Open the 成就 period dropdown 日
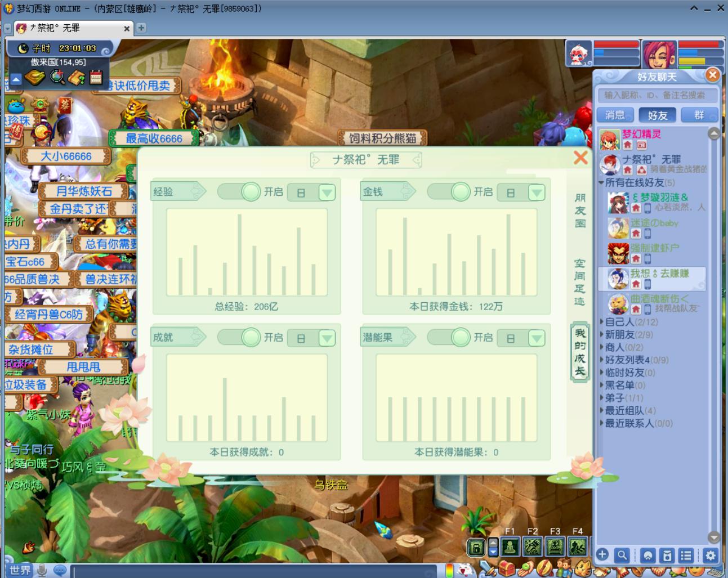Screen dimensions: 728x578 (311, 338)
